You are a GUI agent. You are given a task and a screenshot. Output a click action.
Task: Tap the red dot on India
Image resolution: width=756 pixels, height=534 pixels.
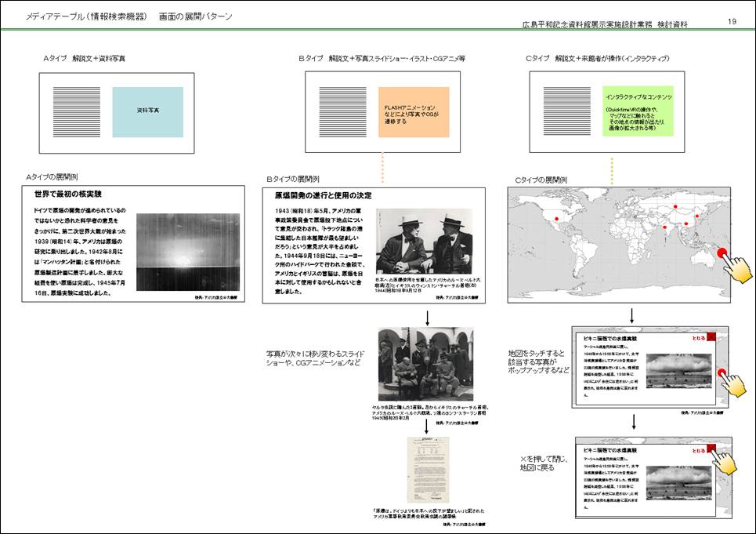[665, 227]
